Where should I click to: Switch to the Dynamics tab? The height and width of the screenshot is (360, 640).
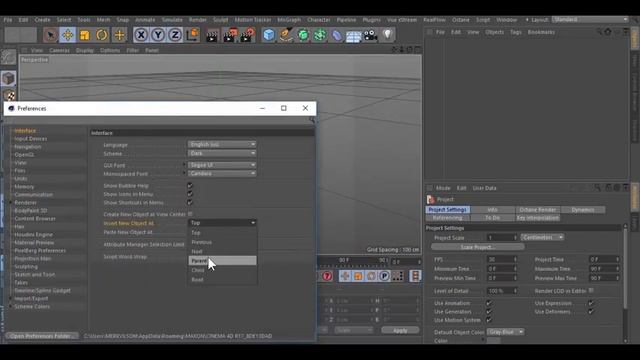583,210
